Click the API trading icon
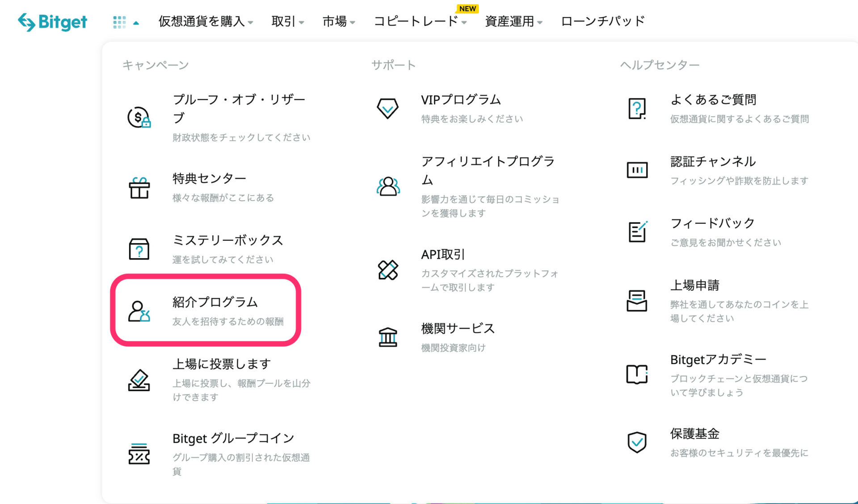 pyautogui.click(x=388, y=270)
